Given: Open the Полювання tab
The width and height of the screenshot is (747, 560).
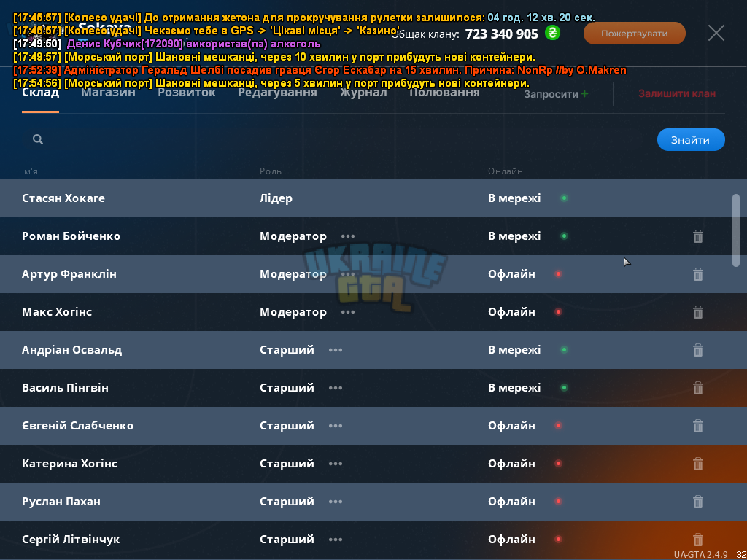Looking at the screenshot, I should click(x=444, y=93).
